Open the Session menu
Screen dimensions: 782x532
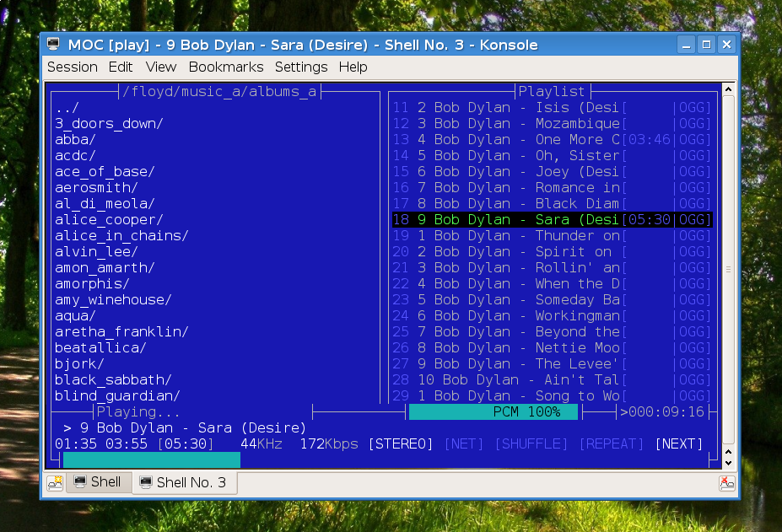click(x=73, y=67)
